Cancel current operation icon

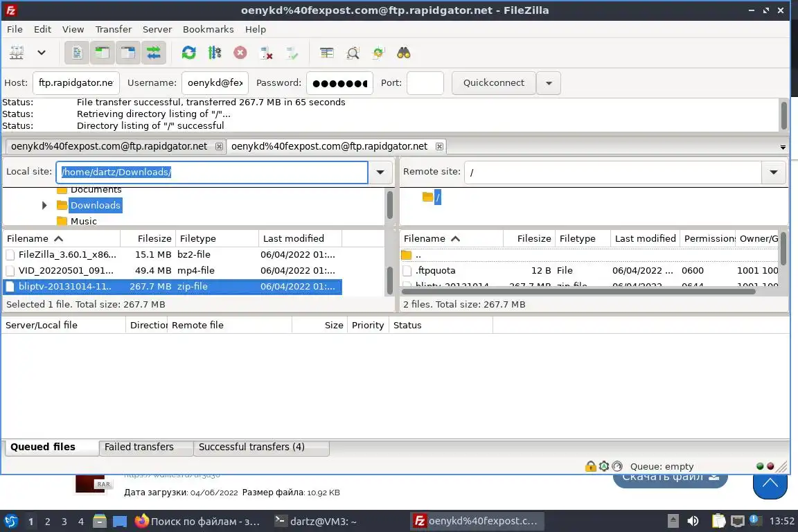[240, 53]
